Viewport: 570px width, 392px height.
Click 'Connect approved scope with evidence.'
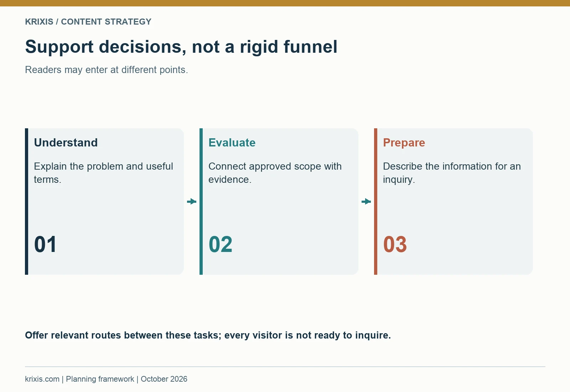click(275, 173)
